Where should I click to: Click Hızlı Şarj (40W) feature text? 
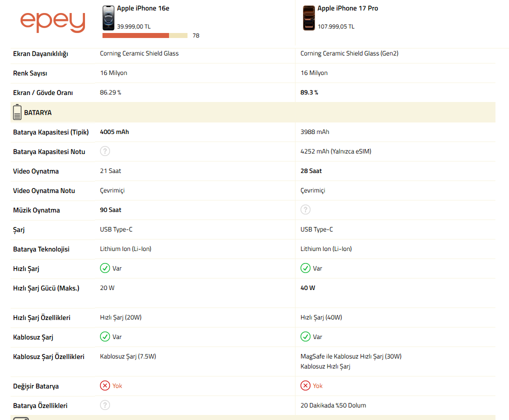tap(321, 317)
